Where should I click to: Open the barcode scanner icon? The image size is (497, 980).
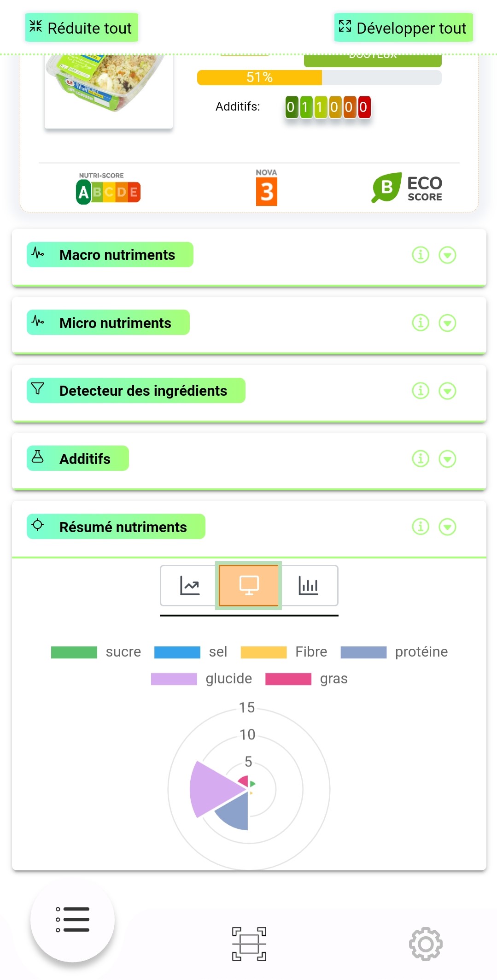[x=249, y=944]
